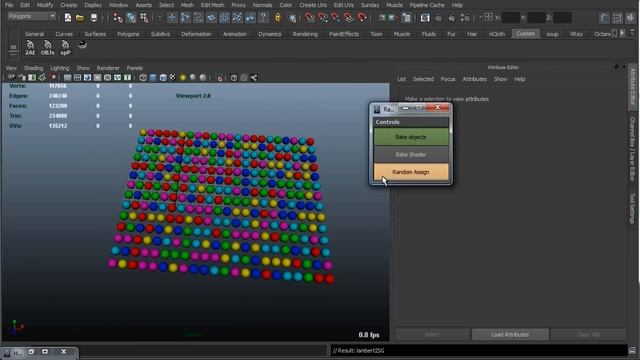
Task: Enable the snap to points magnet
Action: [x=336, y=18]
